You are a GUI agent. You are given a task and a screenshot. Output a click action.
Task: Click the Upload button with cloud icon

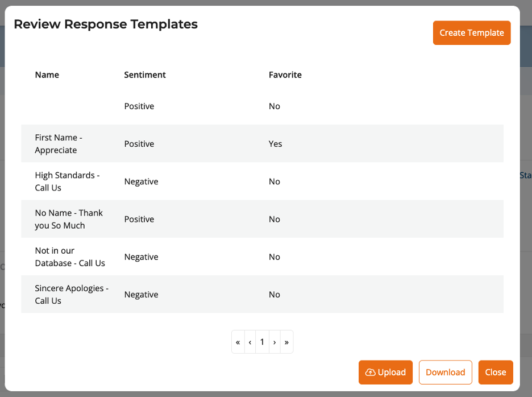(385, 373)
